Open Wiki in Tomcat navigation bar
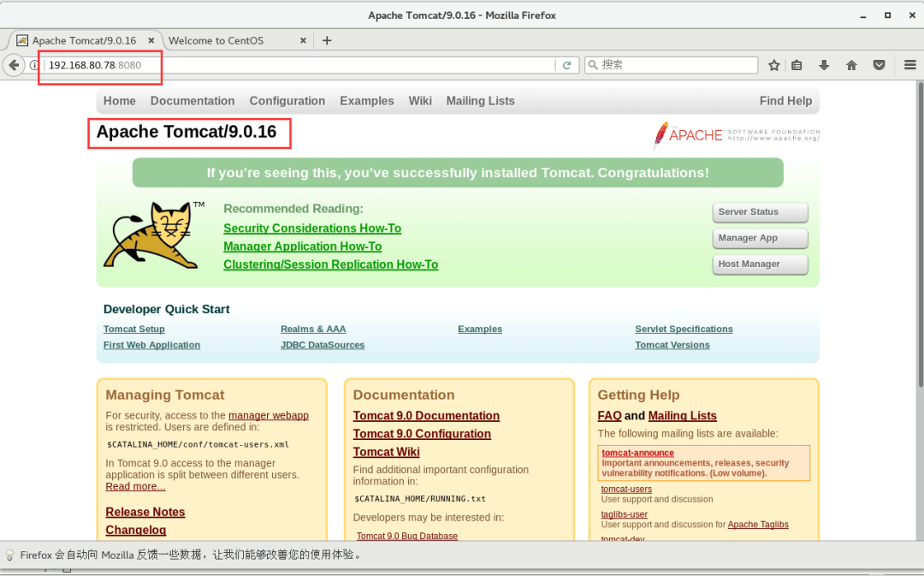This screenshot has height=576, width=924. pos(420,101)
